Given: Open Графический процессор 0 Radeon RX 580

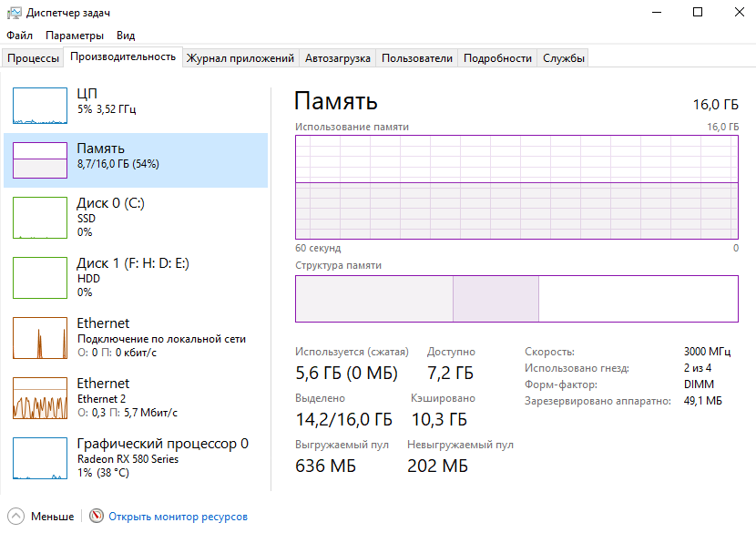Looking at the screenshot, I should [x=40, y=458].
